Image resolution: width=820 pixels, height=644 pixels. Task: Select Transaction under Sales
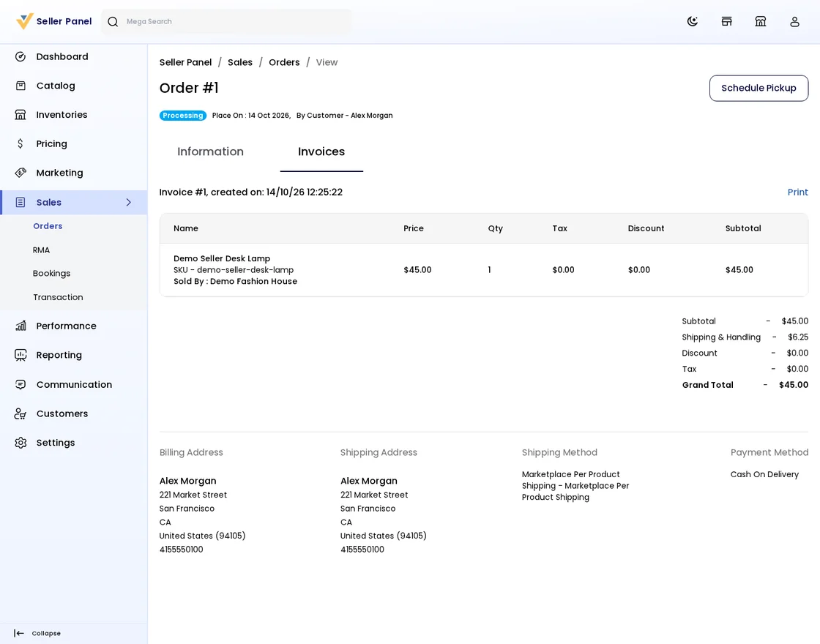click(x=58, y=297)
